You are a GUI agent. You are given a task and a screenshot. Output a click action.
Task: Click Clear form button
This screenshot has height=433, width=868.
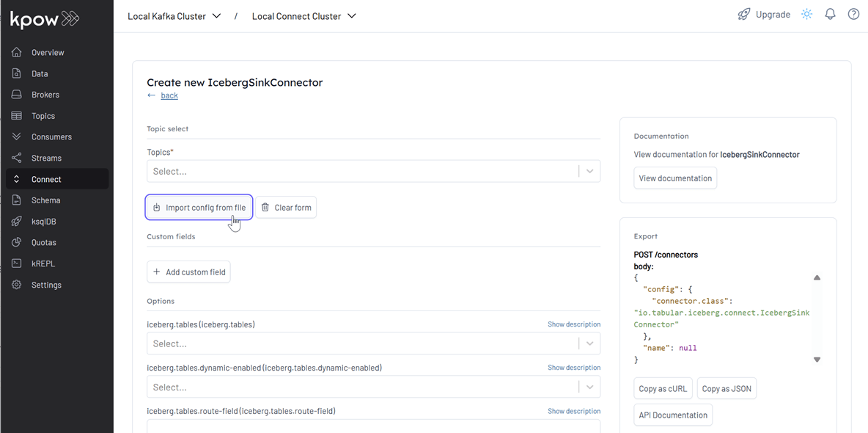pos(286,208)
